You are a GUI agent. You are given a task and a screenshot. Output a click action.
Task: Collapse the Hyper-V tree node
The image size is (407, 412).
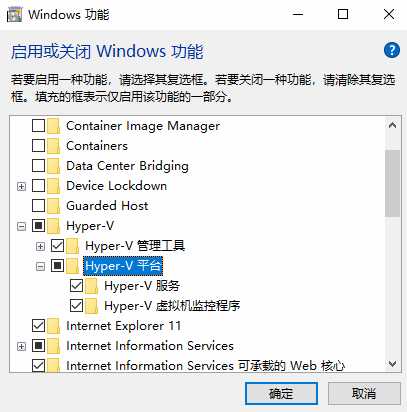(x=21, y=226)
